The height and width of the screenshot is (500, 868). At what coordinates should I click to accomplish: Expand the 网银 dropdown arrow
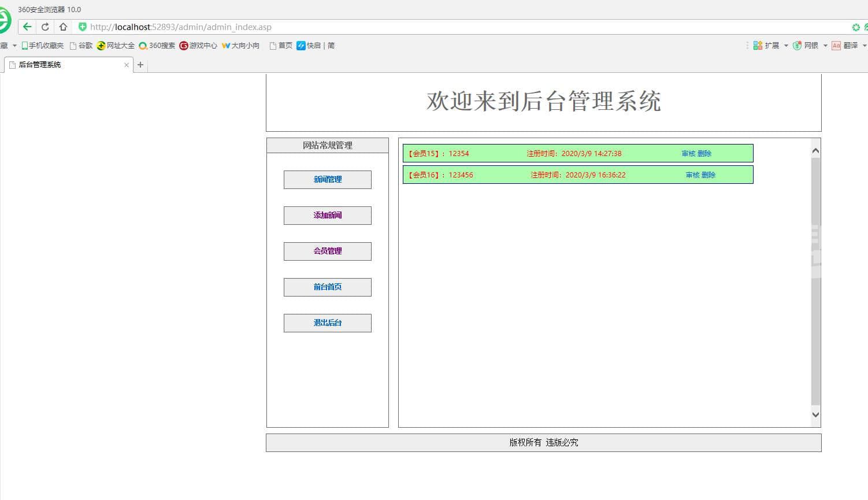tap(825, 46)
